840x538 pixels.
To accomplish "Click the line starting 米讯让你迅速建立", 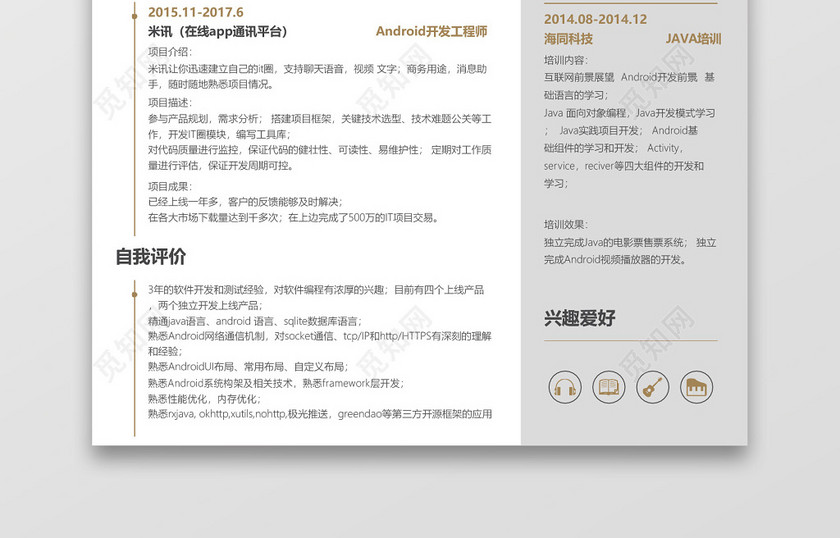I will (x=318, y=69).
